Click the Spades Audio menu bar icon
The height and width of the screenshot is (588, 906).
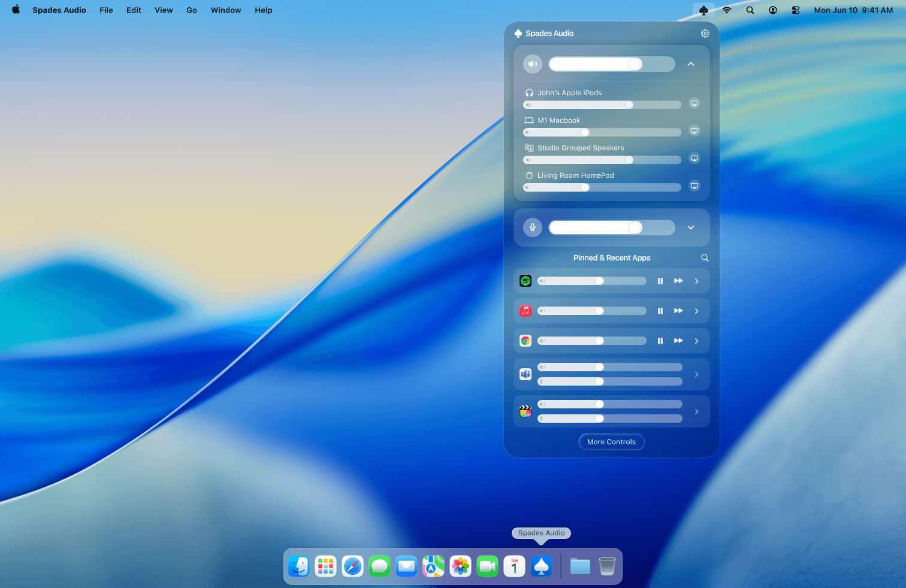click(703, 10)
